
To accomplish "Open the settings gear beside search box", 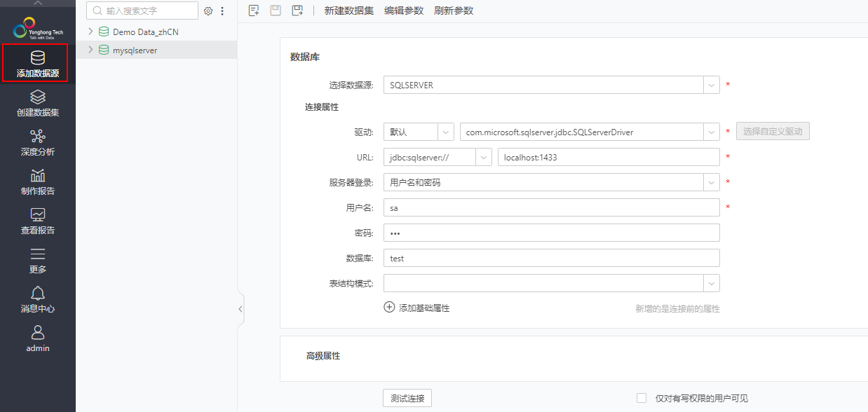I will point(208,11).
